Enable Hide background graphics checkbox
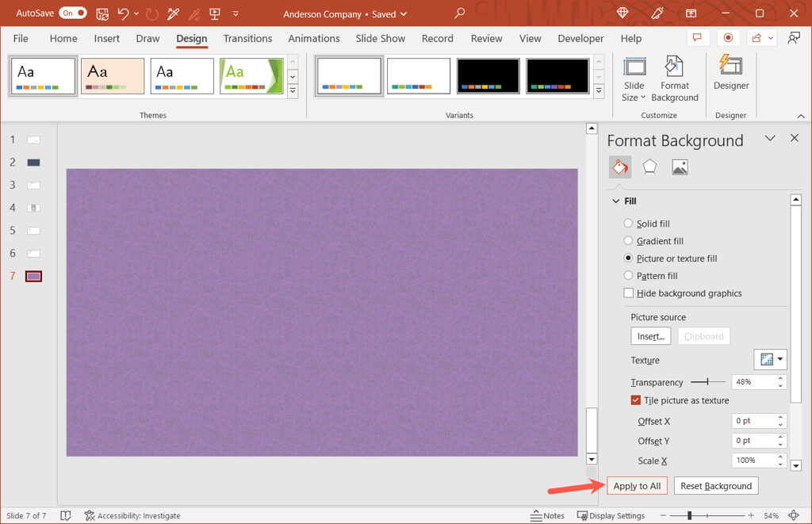 click(629, 293)
